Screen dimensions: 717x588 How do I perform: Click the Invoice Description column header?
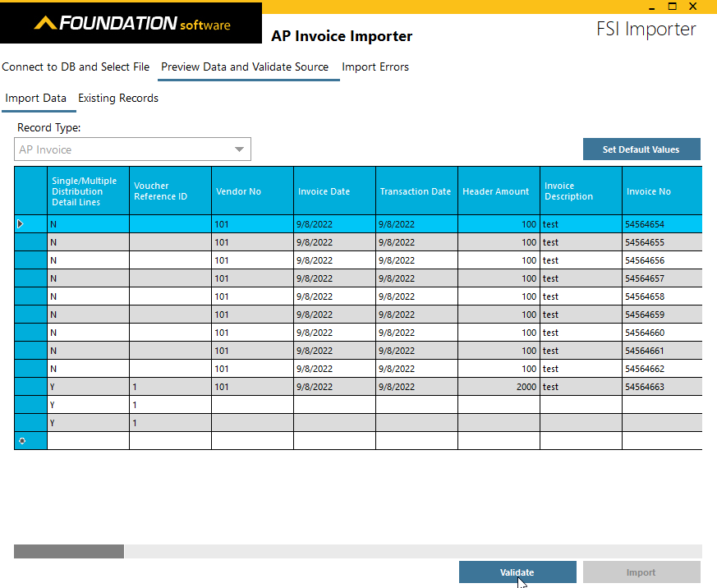tap(581, 191)
